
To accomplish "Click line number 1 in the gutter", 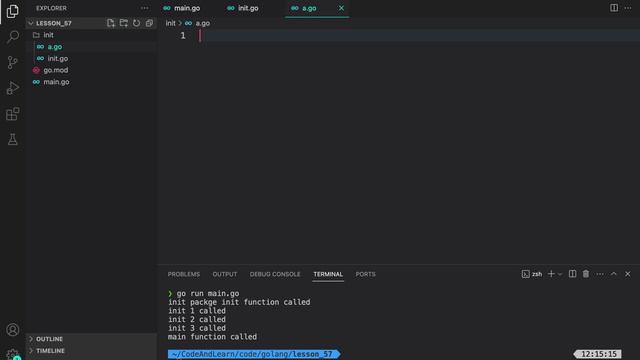I will pos(183,36).
